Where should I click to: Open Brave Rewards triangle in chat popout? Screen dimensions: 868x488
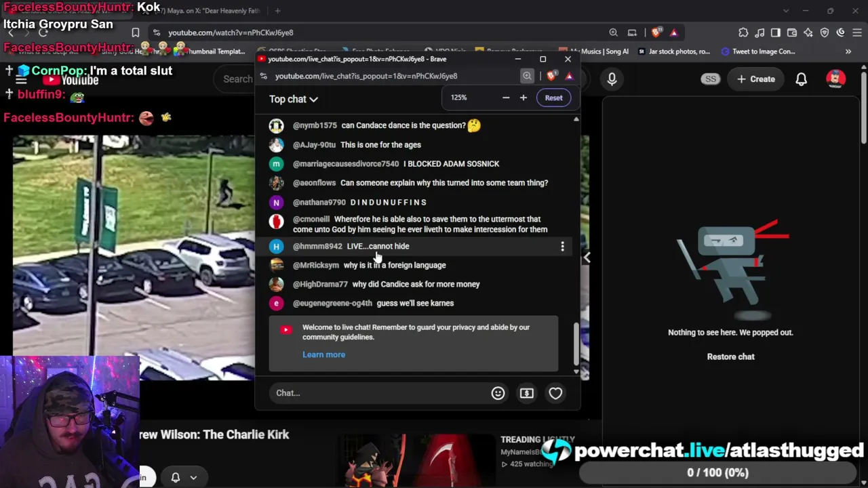569,76
